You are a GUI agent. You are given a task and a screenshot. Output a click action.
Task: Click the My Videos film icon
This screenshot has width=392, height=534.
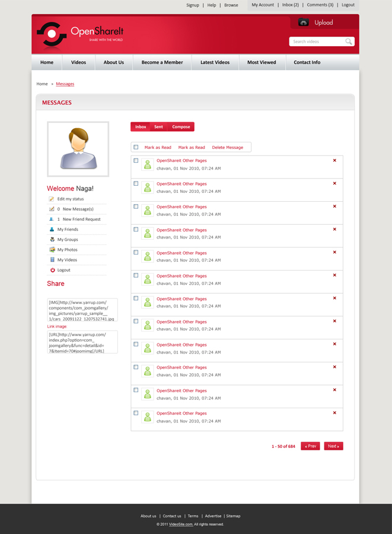pyautogui.click(x=52, y=260)
